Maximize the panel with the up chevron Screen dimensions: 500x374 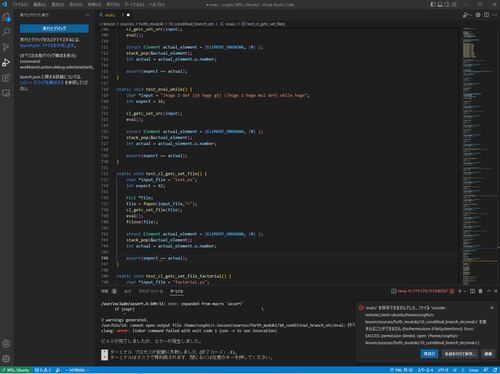489,291
